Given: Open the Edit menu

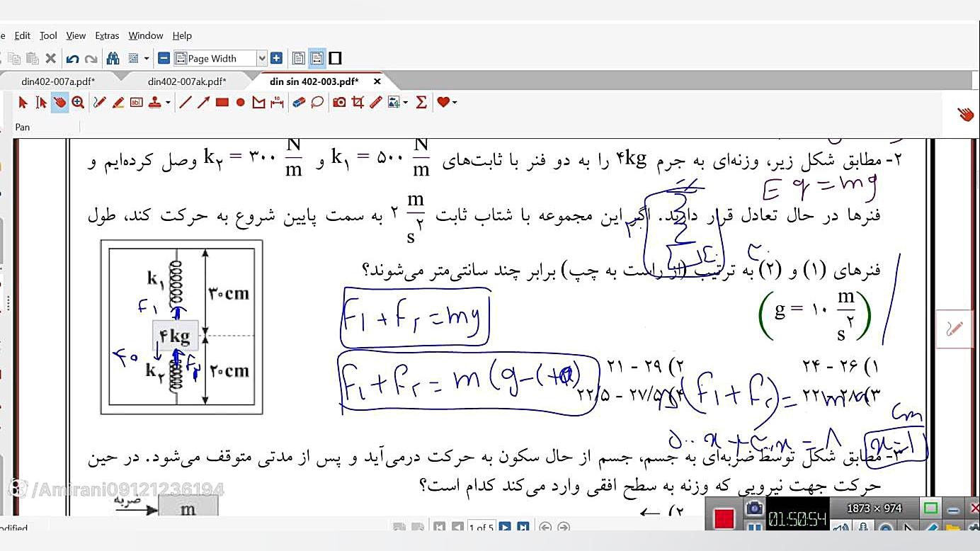Looking at the screenshot, I should pyautogui.click(x=23, y=35).
